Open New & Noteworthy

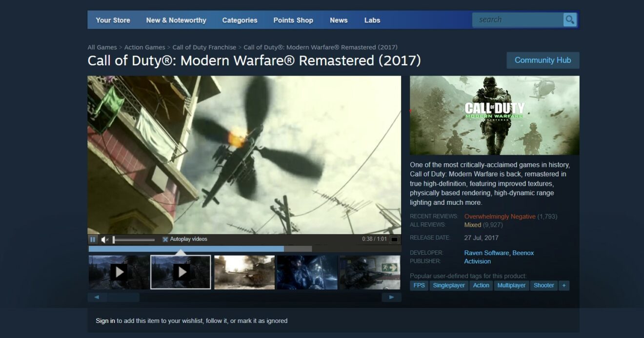(x=176, y=20)
